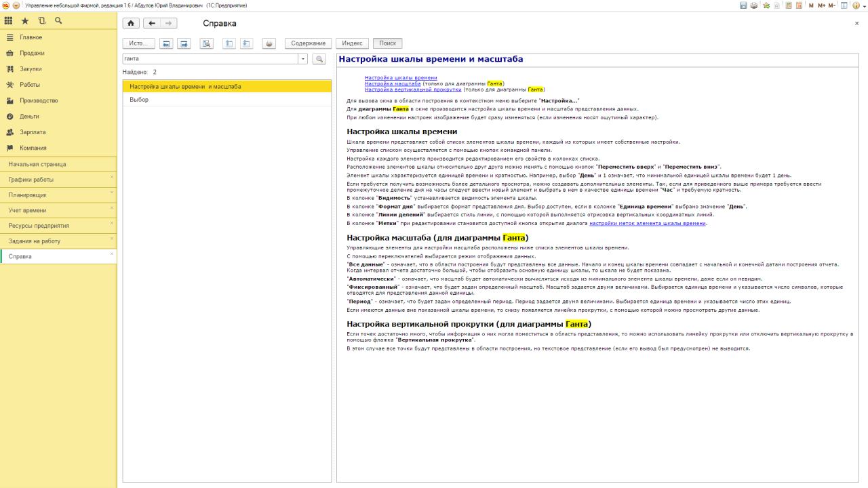Click the Содержание button
868x488 pixels.
[309, 43]
